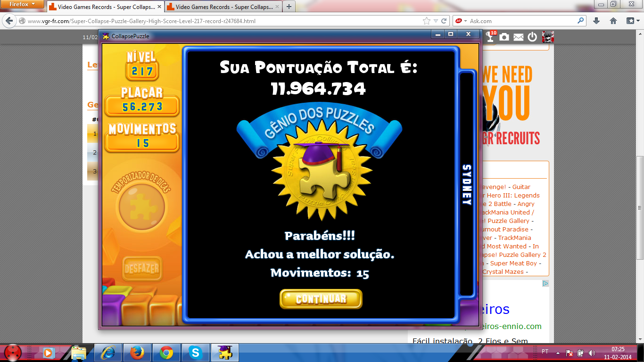The width and height of the screenshot is (644, 362).
Task: Go to Firefox home page icon
Action: coord(613,21)
